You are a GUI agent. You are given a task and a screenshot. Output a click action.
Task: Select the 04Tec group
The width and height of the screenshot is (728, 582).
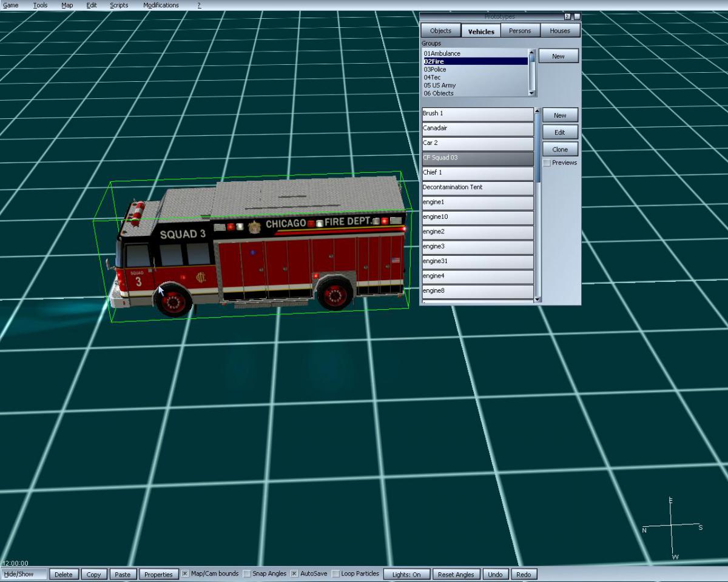click(475, 77)
